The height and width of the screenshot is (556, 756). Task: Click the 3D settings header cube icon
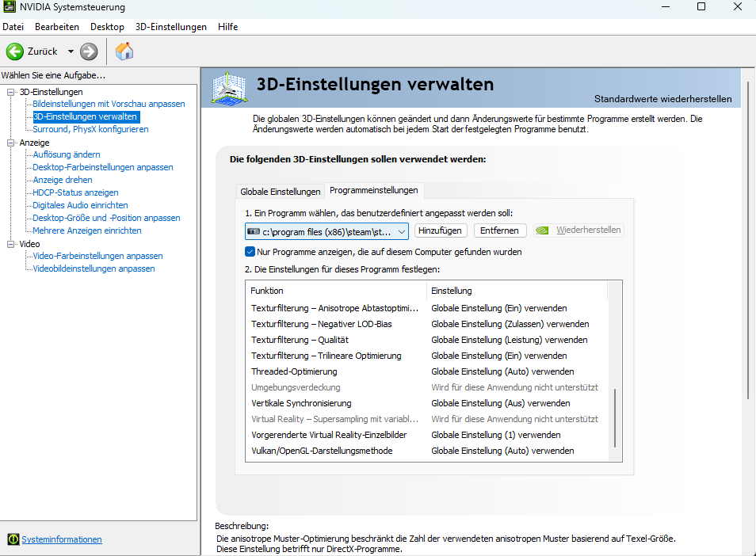pyautogui.click(x=230, y=88)
